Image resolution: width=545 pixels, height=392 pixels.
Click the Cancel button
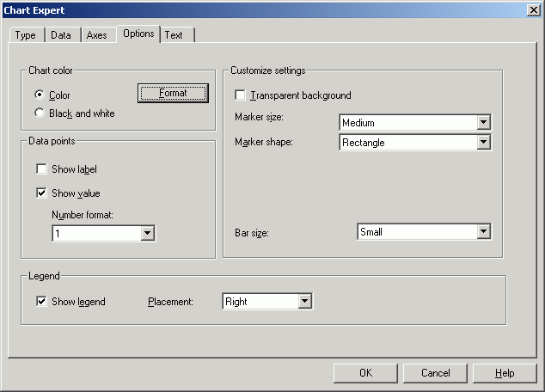[435, 373]
